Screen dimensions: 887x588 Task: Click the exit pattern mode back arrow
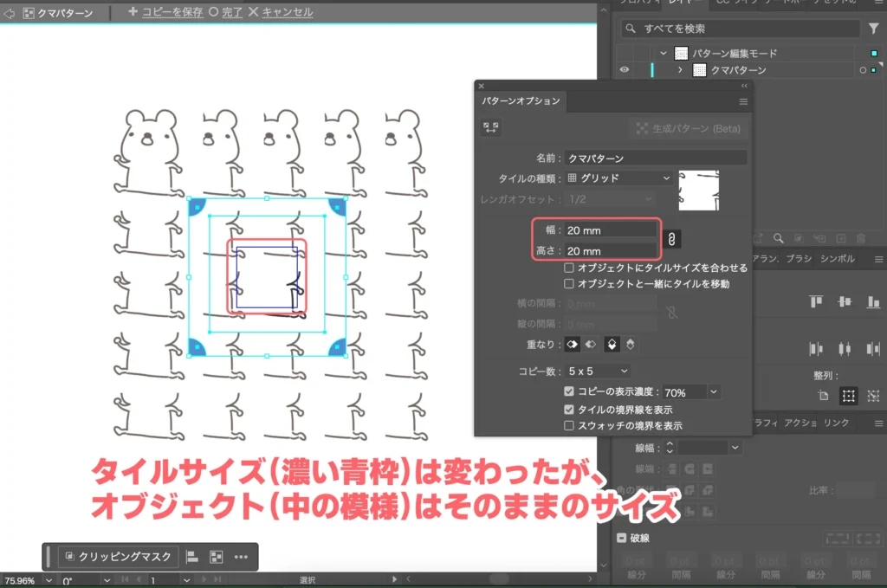pos(10,13)
